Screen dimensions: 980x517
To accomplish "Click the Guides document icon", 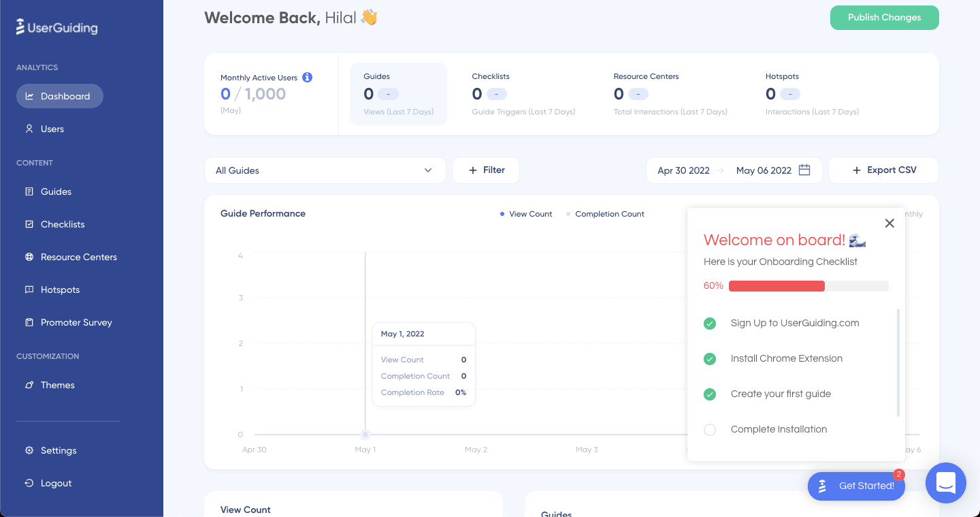I will click(29, 191).
